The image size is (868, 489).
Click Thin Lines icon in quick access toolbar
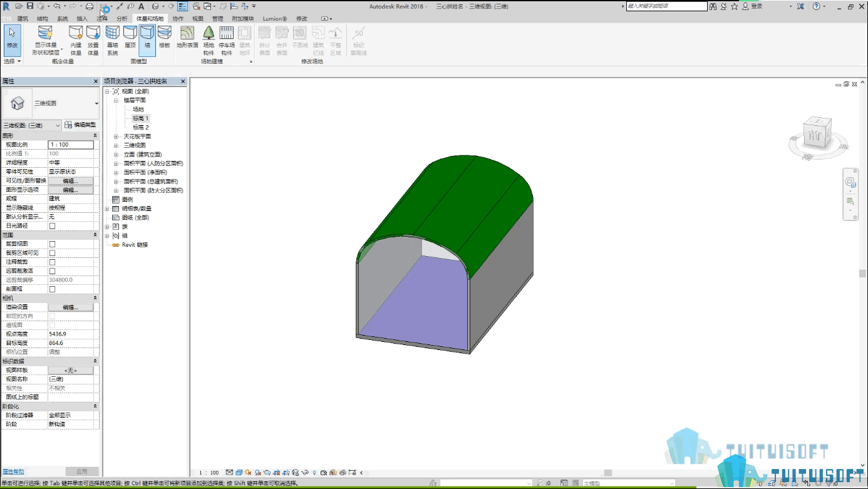pyautogui.click(x=183, y=6)
